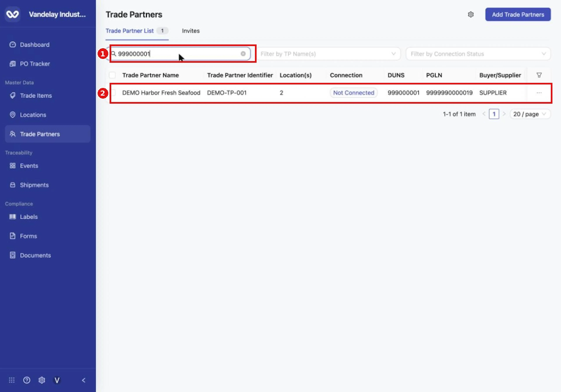Click the Buyer/Supplier column header
The height and width of the screenshot is (392, 561).
pyautogui.click(x=500, y=75)
